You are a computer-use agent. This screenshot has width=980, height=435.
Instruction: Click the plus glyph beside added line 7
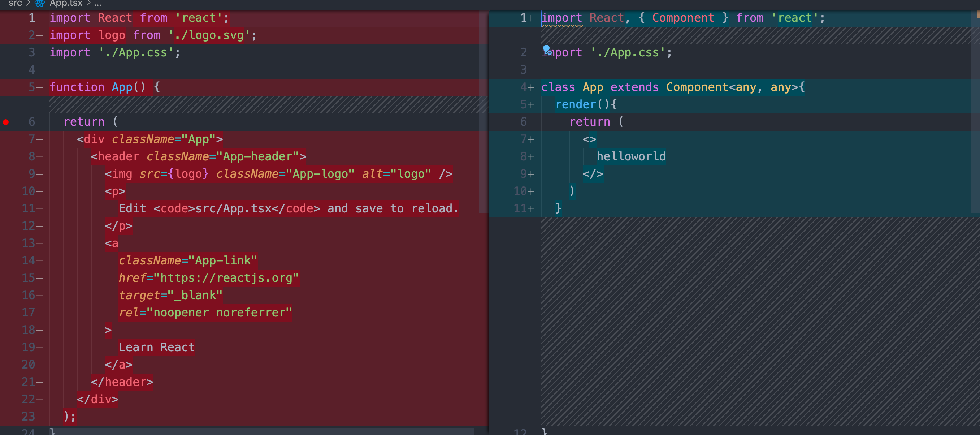pyautogui.click(x=531, y=139)
